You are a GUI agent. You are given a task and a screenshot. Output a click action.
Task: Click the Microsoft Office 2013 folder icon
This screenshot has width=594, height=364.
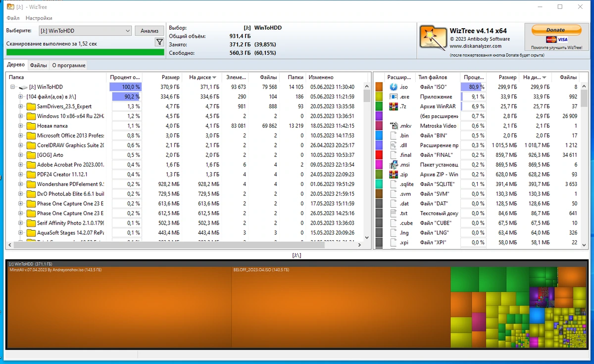coord(31,136)
